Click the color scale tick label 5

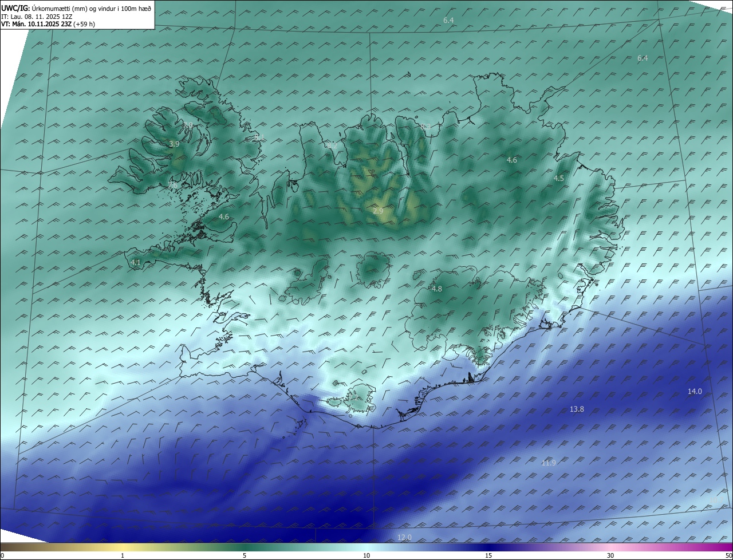point(245,555)
